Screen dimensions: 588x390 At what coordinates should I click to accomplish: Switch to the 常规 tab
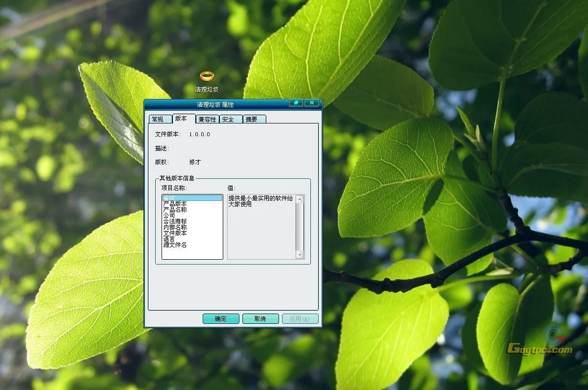click(x=158, y=119)
